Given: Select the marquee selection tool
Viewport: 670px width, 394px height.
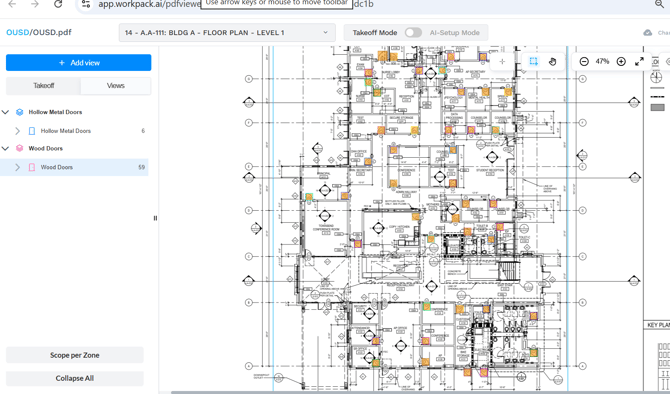Looking at the screenshot, I should [533, 62].
